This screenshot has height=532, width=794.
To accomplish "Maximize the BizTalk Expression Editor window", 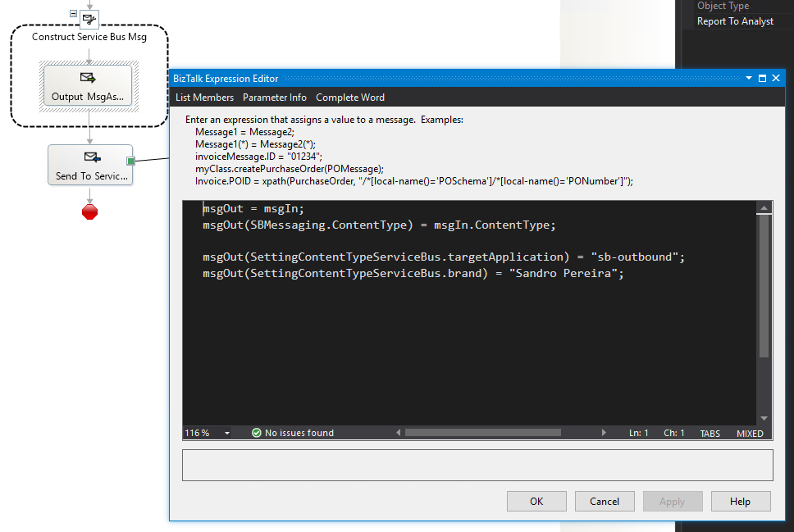I will tap(762, 78).
